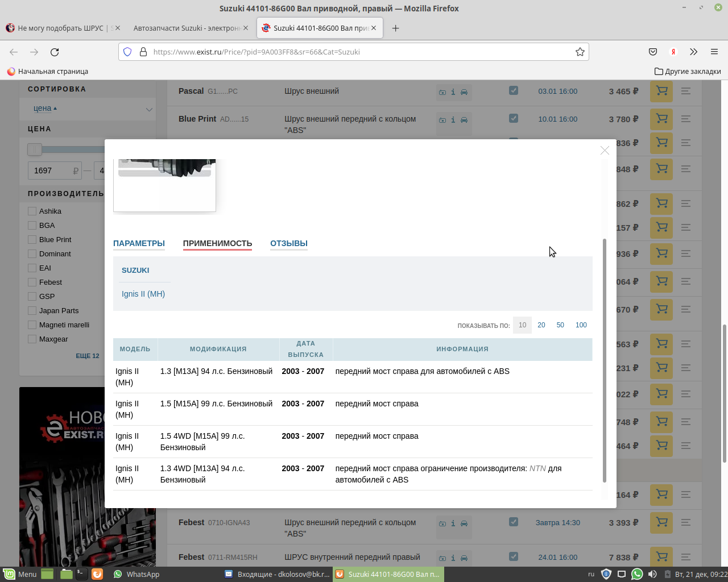
Task: Open the Yandex extension icon
Action: (x=673, y=52)
